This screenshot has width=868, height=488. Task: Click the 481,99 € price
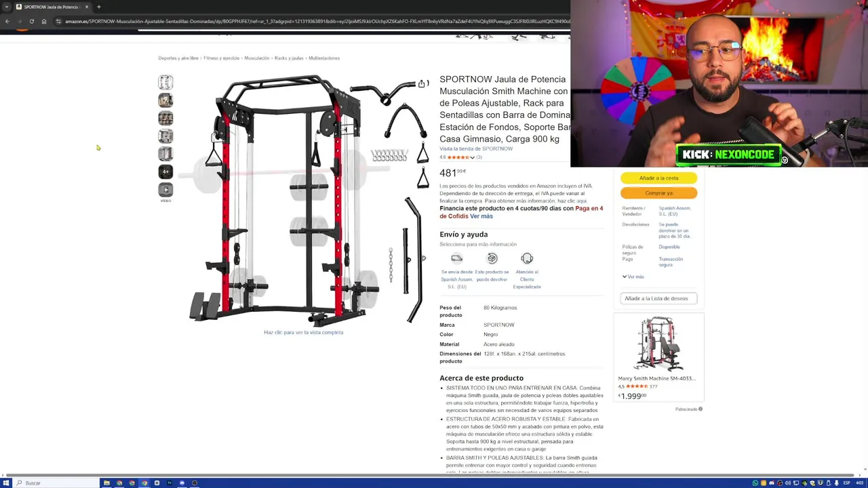pyautogui.click(x=452, y=173)
